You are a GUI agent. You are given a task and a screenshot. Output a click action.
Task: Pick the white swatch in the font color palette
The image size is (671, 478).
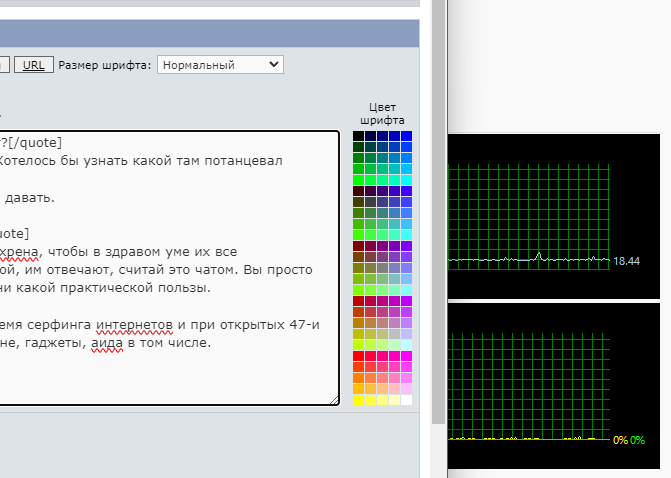[407, 400]
